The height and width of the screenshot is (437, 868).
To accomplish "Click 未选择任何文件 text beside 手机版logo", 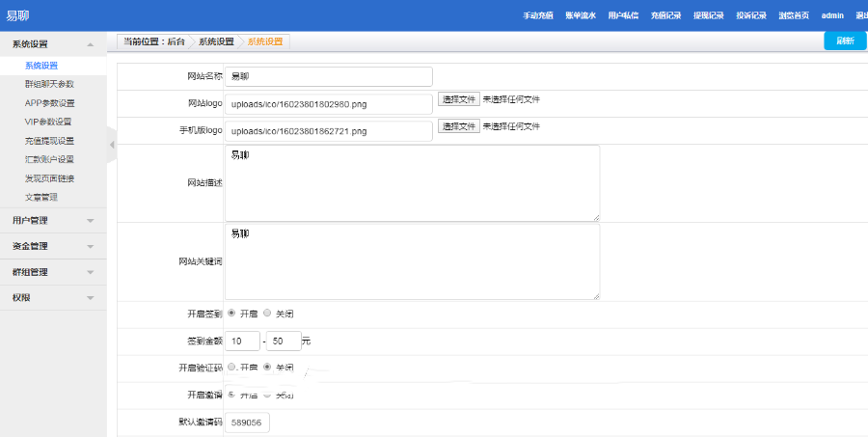I will (x=511, y=126).
